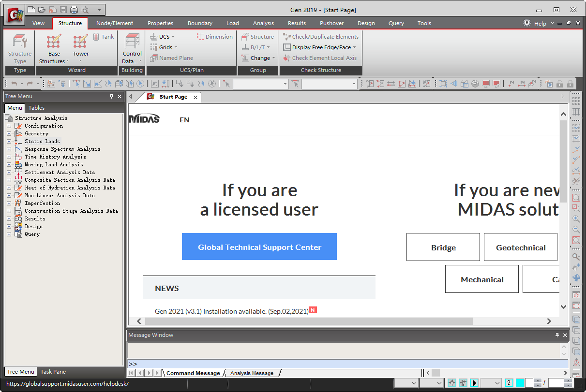Open the Base Structures wizard
The width and height of the screenshot is (586, 392).
point(54,48)
